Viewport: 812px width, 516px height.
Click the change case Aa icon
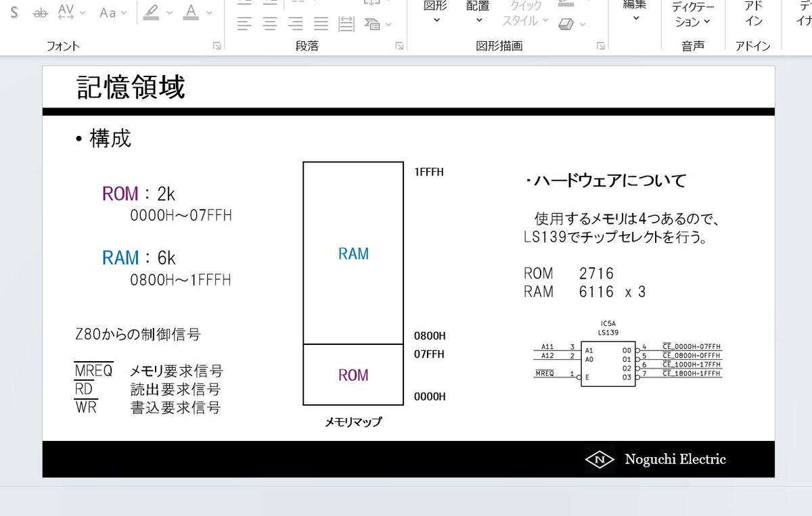tap(108, 12)
